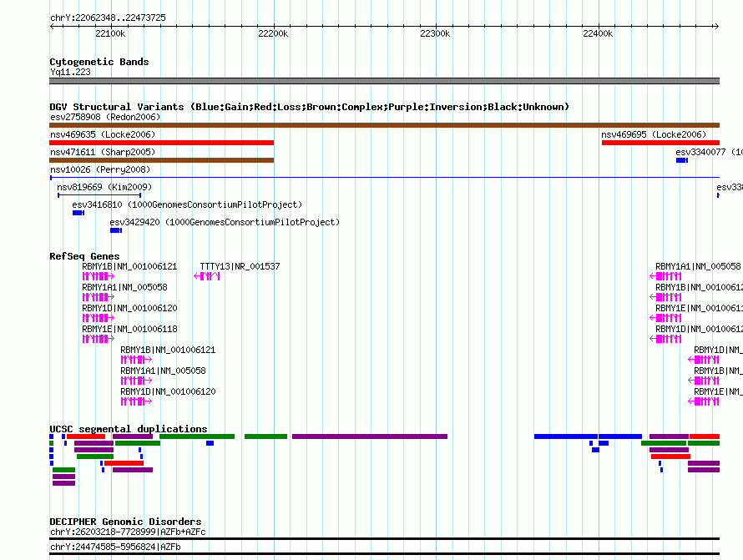Click the 22100k ruler tick label
743x560 pixels.
coord(110,33)
